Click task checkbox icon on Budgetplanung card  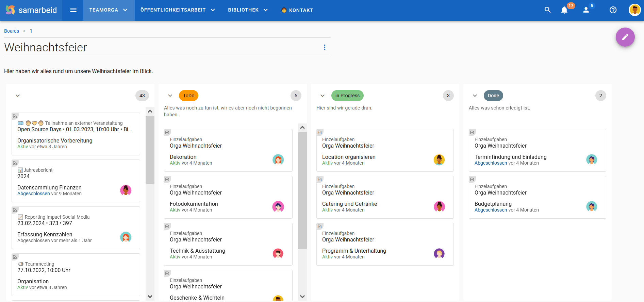coord(472,179)
